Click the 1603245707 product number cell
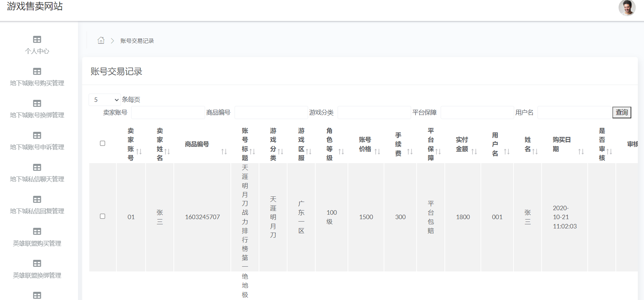644x300 pixels. click(x=202, y=217)
